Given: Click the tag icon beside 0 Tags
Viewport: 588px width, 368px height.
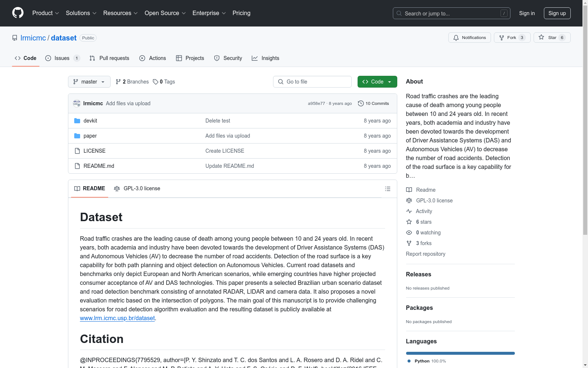Looking at the screenshot, I should (155, 82).
